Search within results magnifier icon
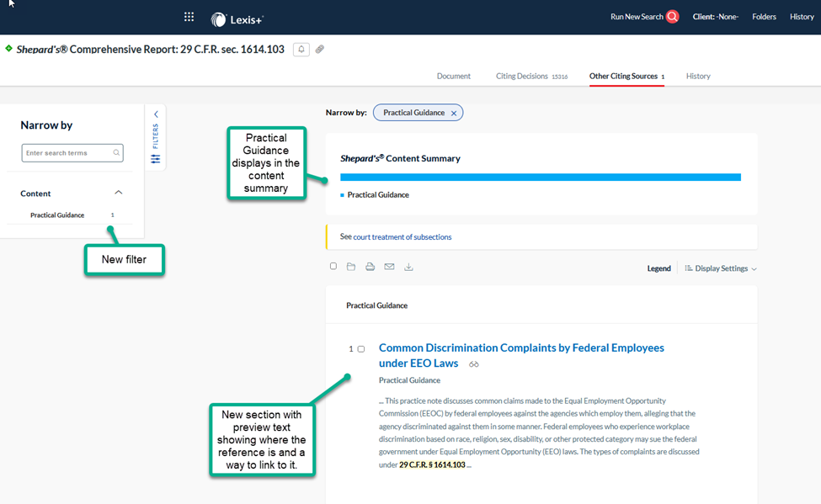This screenshot has height=504, width=821. (x=116, y=153)
